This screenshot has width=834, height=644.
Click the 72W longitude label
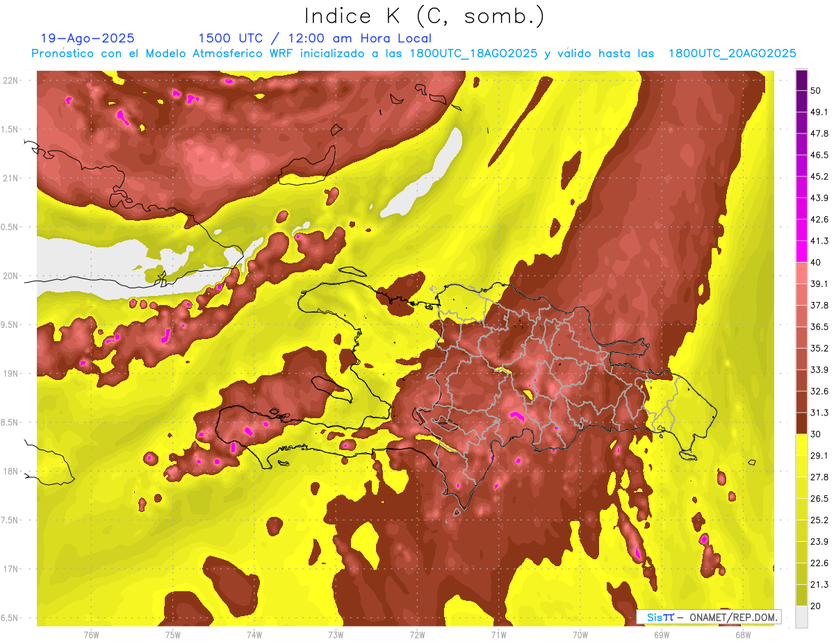[417, 634]
